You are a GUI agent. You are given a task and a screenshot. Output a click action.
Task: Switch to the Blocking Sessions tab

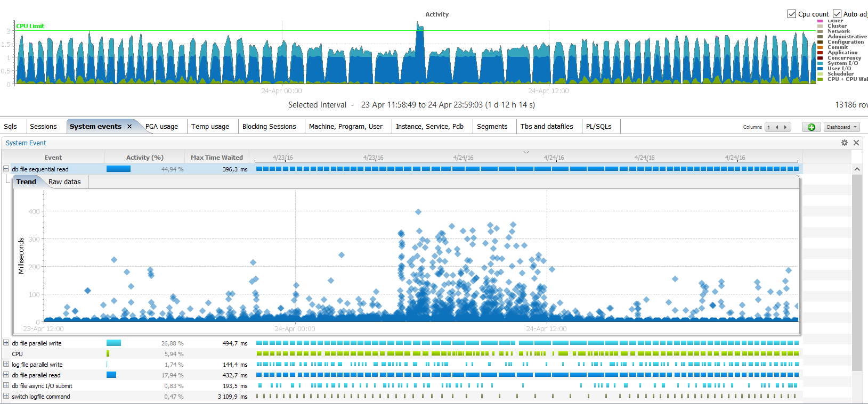[269, 127]
